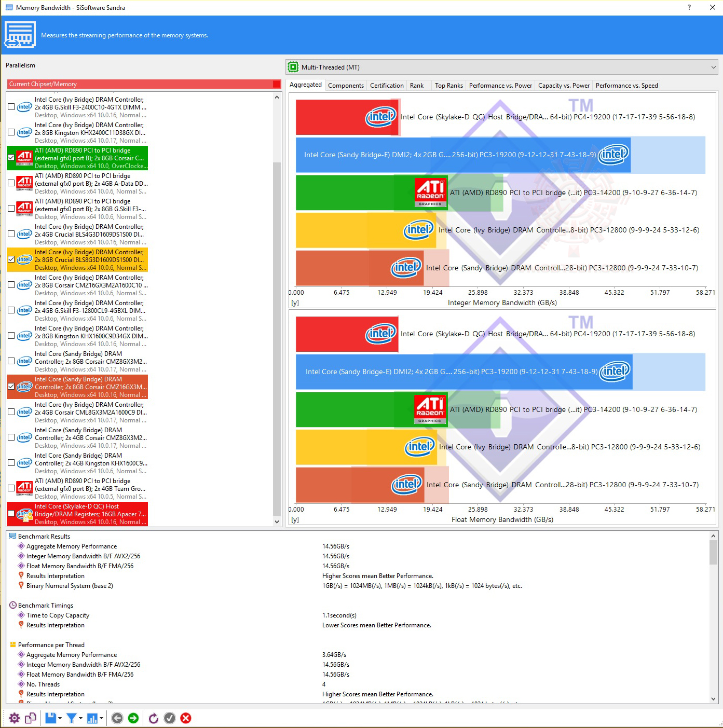
Task: Select the G.Skill F3-12800CL9-4GBXL list entry text
Action: (x=91, y=310)
